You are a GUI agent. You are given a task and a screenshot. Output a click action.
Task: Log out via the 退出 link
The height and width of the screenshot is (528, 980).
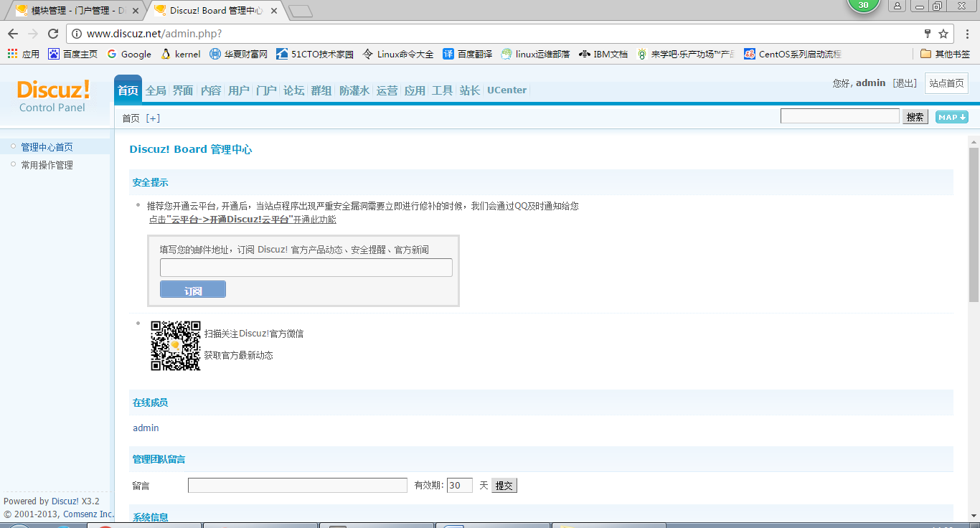905,83
